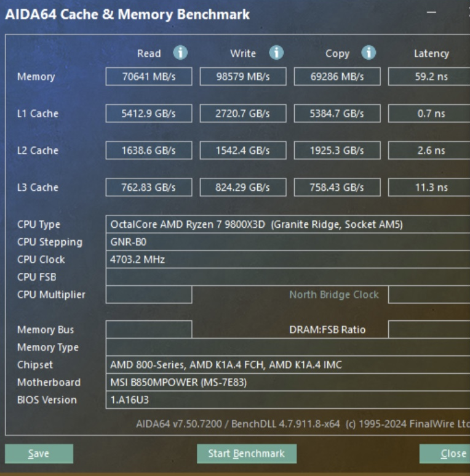Select Memory Latency value 59.2 ns
Viewport: 470px width, 476px height.
429,76
